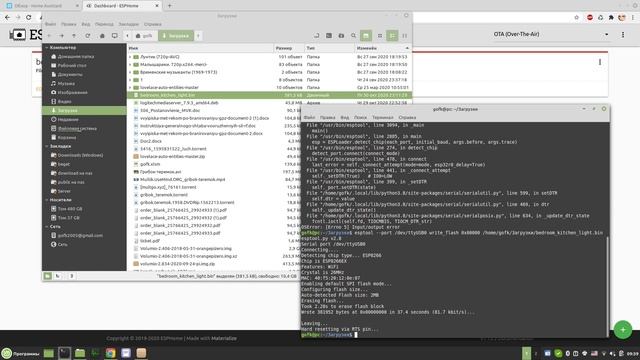Sort files by the Размер column header

pyautogui.click(x=289, y=48)
